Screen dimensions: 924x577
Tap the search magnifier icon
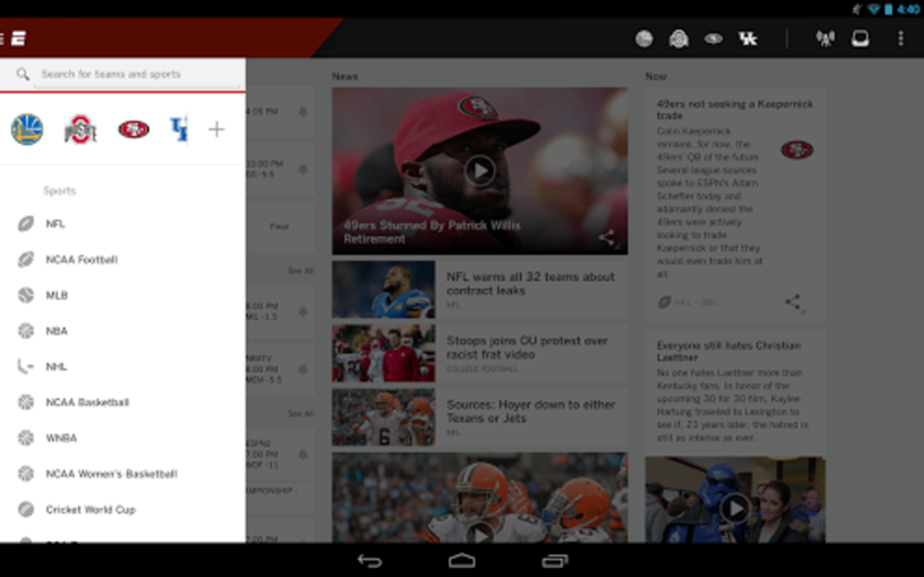click(x=23, y=74)
